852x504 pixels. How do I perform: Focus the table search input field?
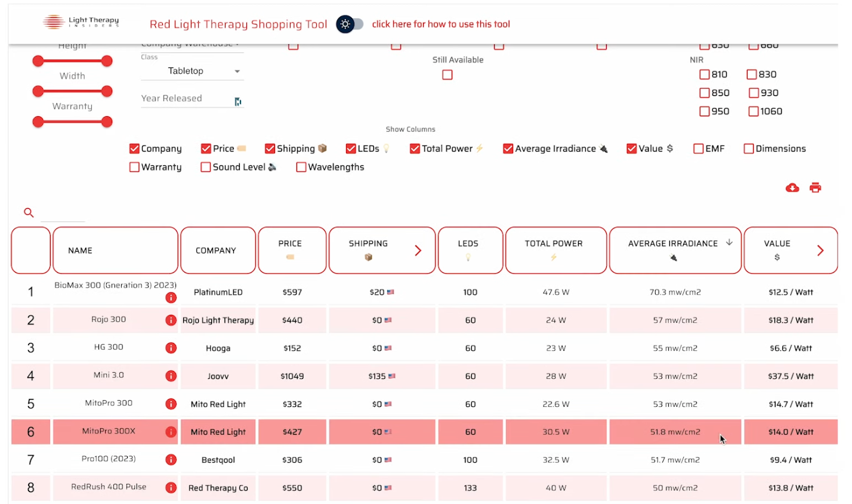(63, 214)
